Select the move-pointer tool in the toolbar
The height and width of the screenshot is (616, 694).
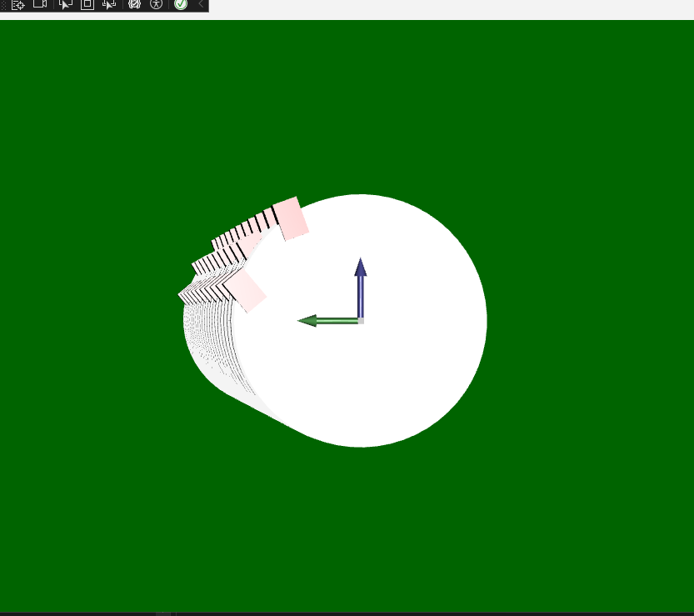(108, 4)
